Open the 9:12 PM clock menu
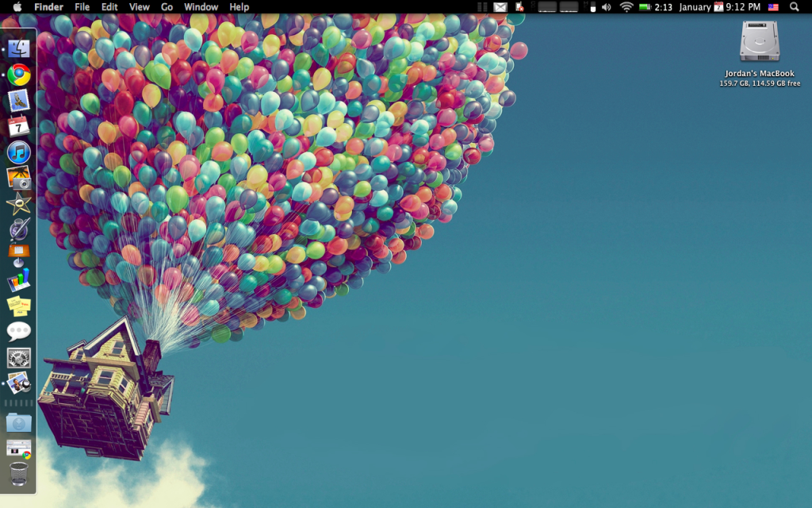The height and width of the screenshot is (508, 812). click(x=742, y=6)
